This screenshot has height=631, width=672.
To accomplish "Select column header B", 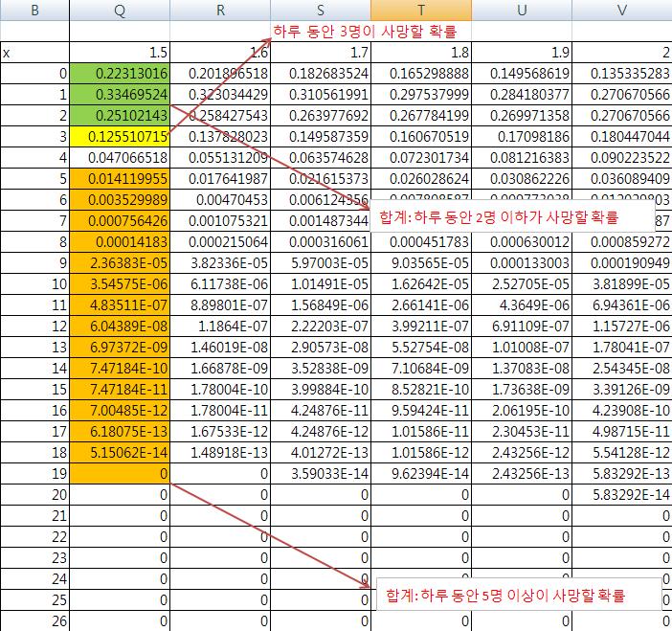I will (34, 10).
